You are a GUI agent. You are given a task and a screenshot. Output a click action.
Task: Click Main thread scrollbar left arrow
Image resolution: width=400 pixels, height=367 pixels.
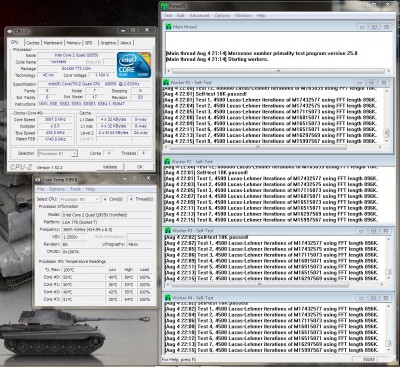click(x=169, y=71)
